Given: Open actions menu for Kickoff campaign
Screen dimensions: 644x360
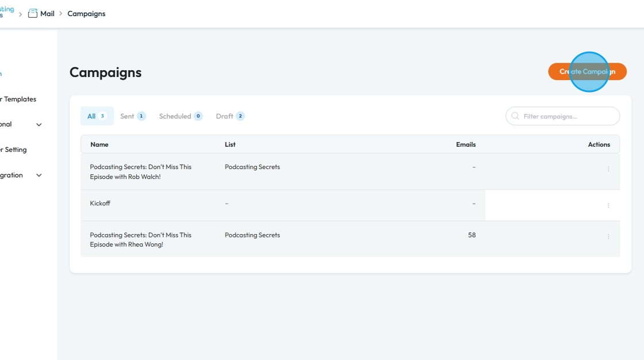Looking at the screenshot, I should [x=608, y=205].
